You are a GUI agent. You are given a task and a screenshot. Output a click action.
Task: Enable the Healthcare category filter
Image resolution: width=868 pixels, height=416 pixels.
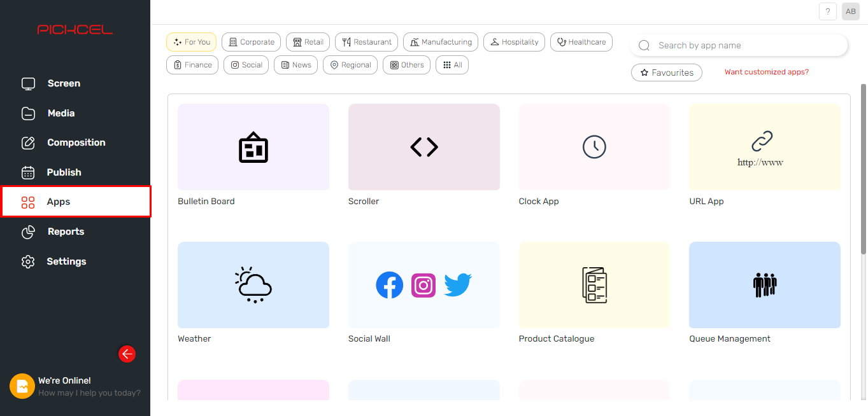(x=581, y=41)
